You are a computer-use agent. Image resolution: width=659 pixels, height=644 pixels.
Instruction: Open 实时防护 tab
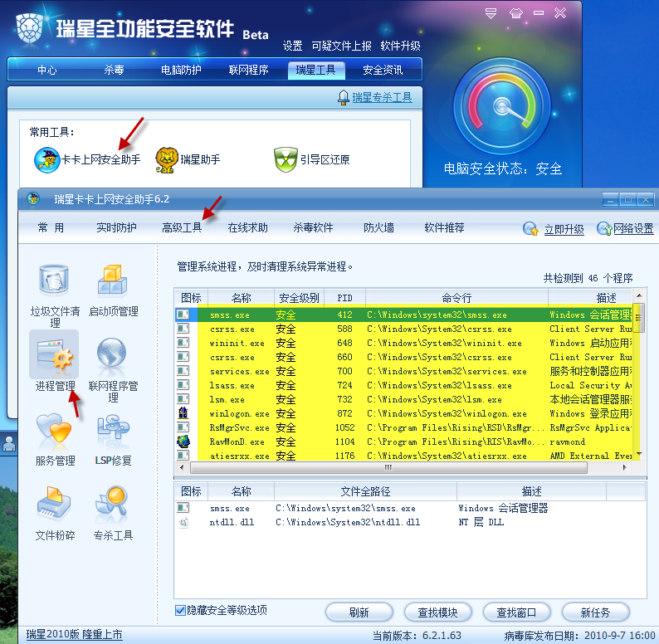(x=116, y=228)
